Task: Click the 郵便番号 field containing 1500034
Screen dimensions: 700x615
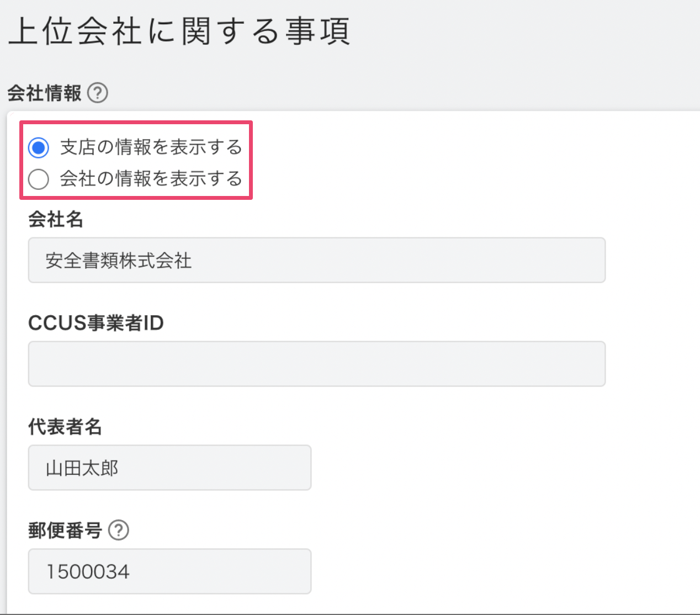Action: click(x=169, y=571)
